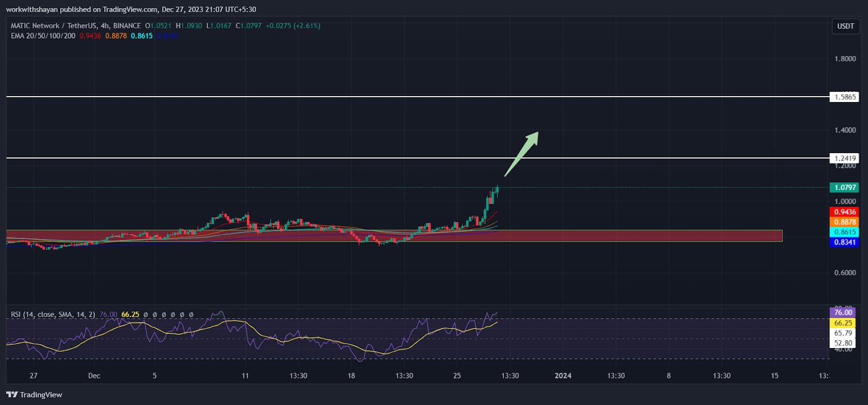The image size is (868, 405).
Task: Click the low price L1.0167
Action: point(219,26)
